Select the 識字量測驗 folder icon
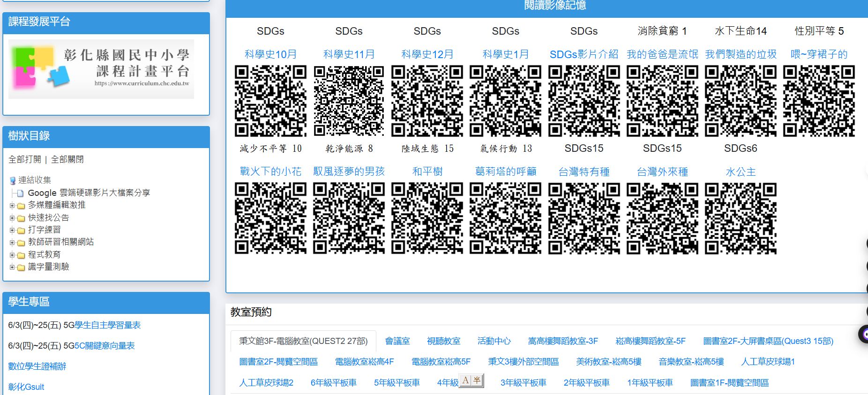This screenshot has width=868, height=395. [21, 268]
